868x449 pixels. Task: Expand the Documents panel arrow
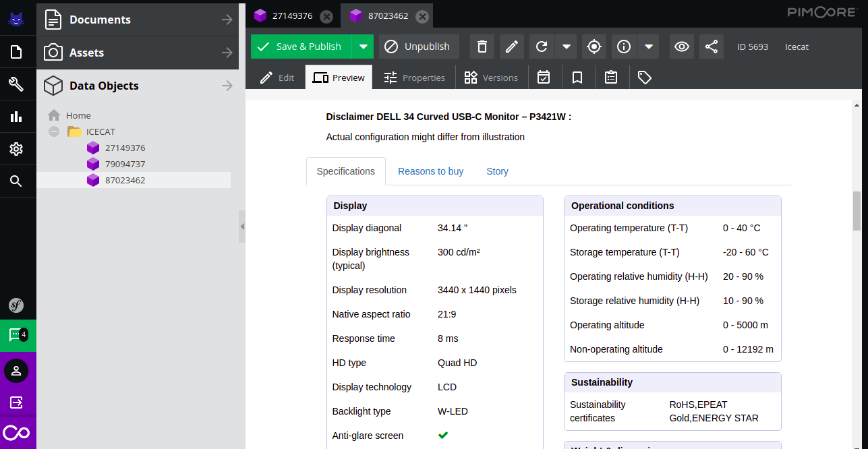pyautogui.click(x=227, y=20)
